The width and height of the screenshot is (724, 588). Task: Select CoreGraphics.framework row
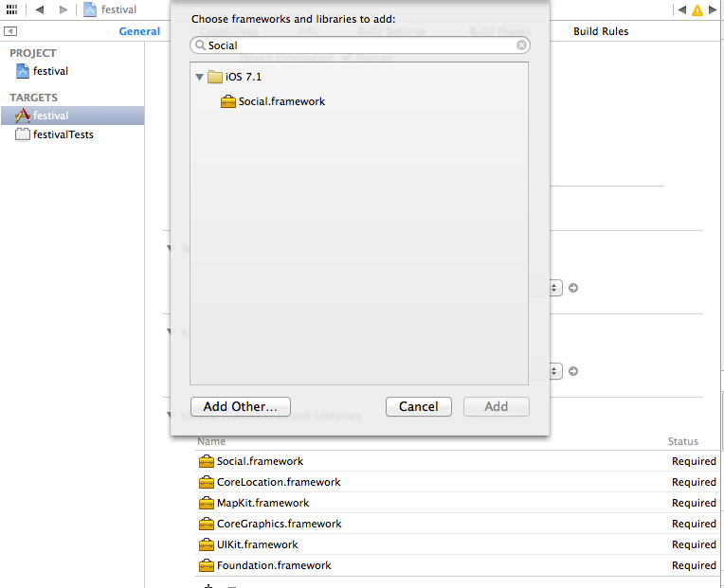(x=457, y=524)
